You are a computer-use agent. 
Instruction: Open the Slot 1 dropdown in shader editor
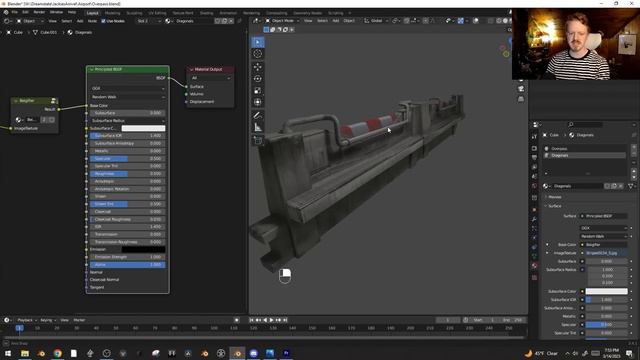tap(149, 21)
